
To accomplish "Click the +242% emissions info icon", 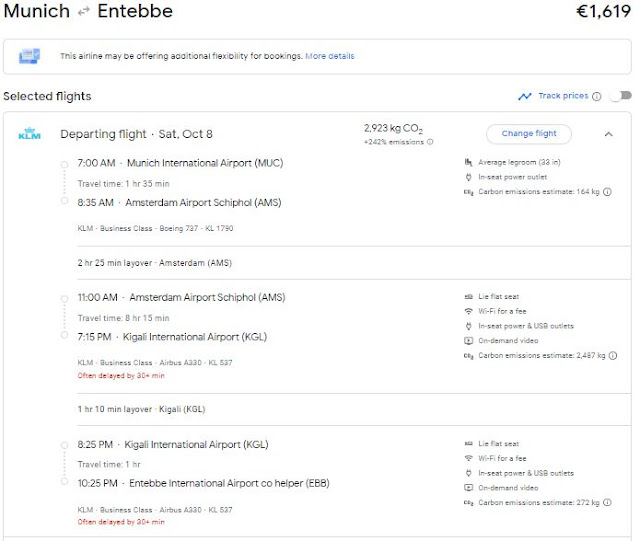I will [431, 142].
